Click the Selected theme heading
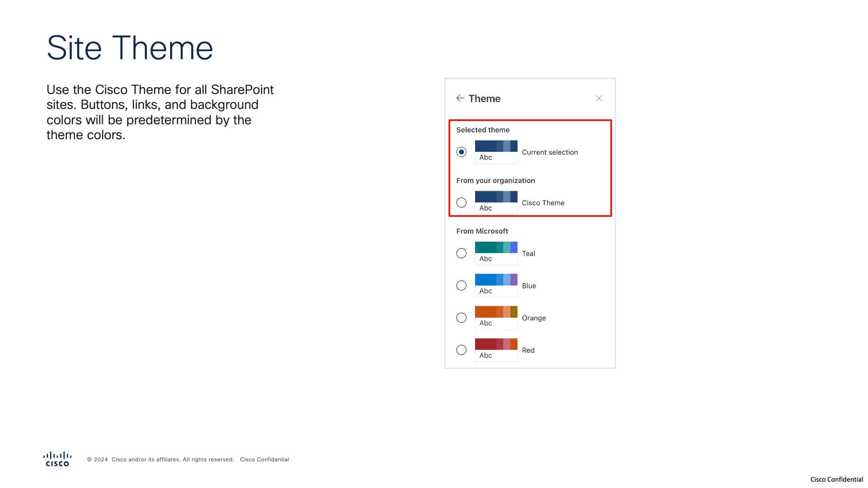Viewport: 868px width, 488px height. [x=483, y=130]
